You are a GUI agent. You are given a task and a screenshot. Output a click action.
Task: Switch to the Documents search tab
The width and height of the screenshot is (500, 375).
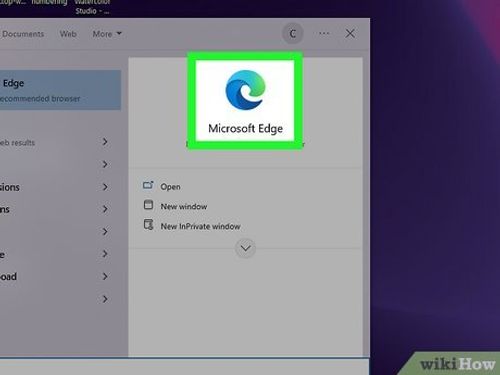coord(23,34)
